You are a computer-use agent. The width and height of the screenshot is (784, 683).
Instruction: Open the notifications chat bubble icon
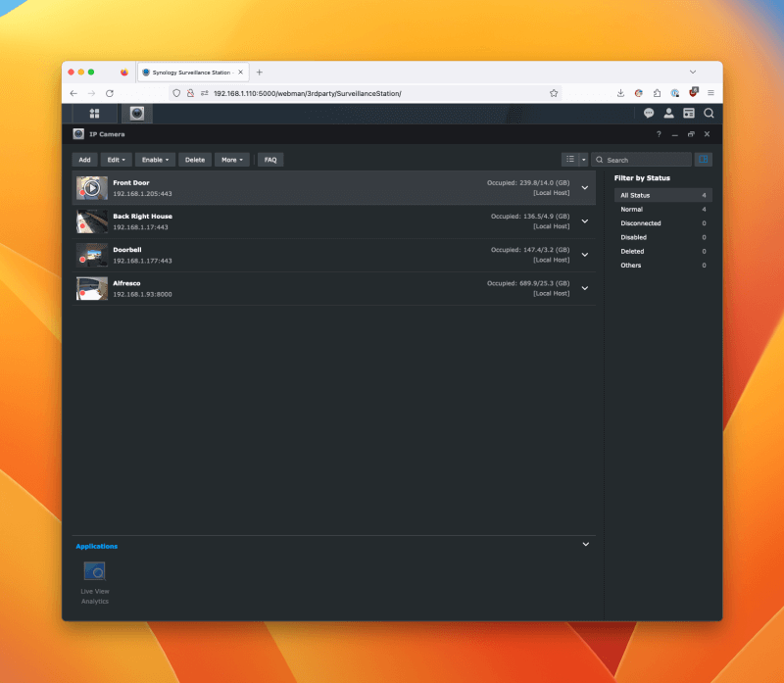click(x=649, y=114)
